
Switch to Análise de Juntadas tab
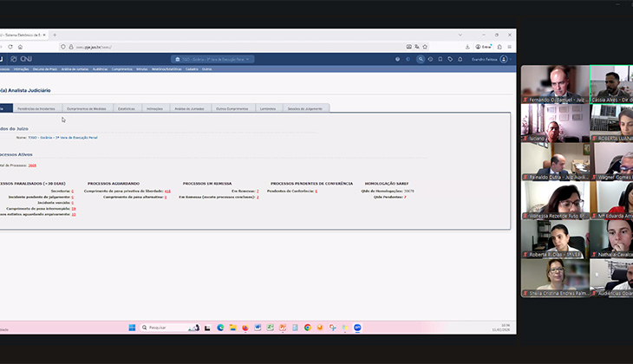click(x=189, y=108)
